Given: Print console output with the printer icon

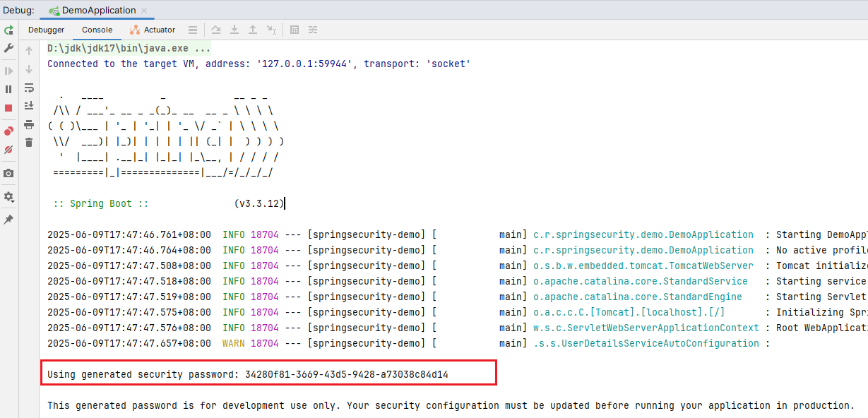Looking at the screenshot, I should [x=29, y=124].
